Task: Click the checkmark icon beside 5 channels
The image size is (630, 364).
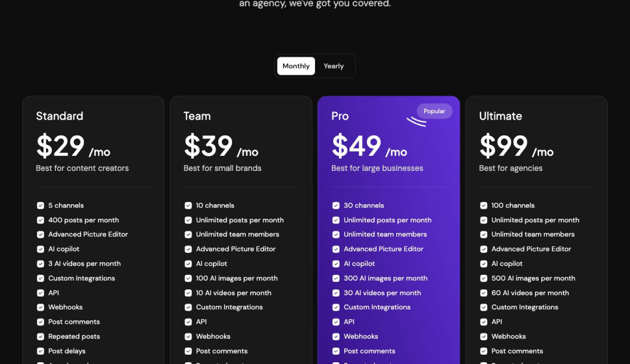Action: click(x=40, y=206)
